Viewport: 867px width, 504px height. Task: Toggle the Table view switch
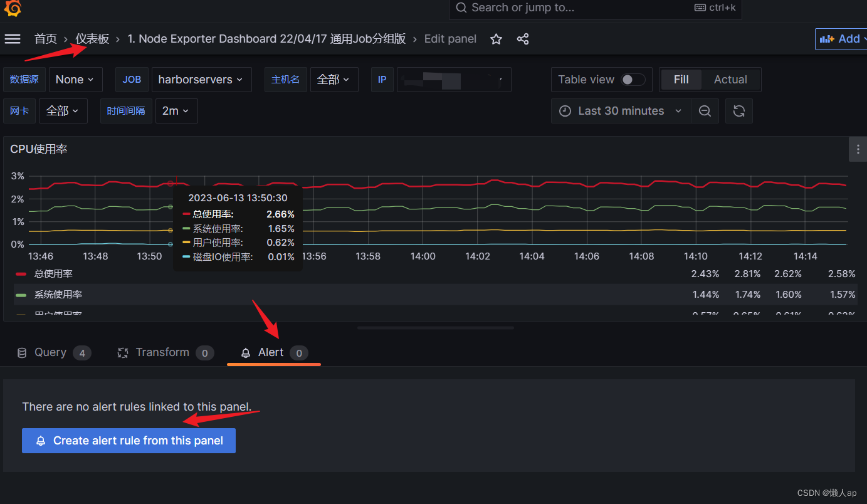point(633,80)
